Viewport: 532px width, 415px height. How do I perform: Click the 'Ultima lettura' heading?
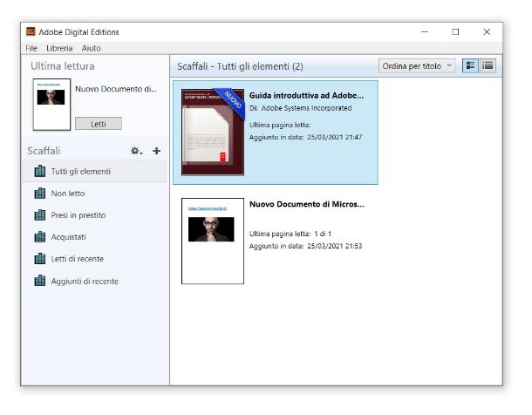[x=63, y=66]
